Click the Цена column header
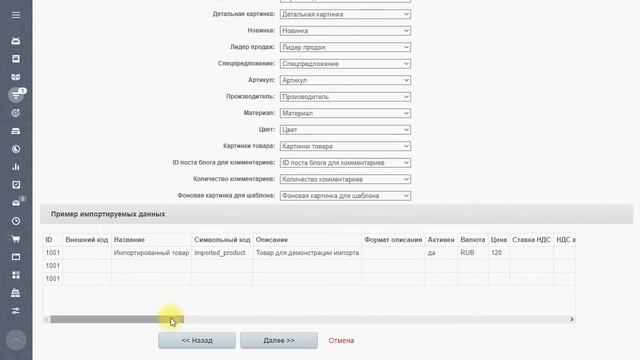Image resolution: width=640 pixels, height=360 pixels. 499,240
